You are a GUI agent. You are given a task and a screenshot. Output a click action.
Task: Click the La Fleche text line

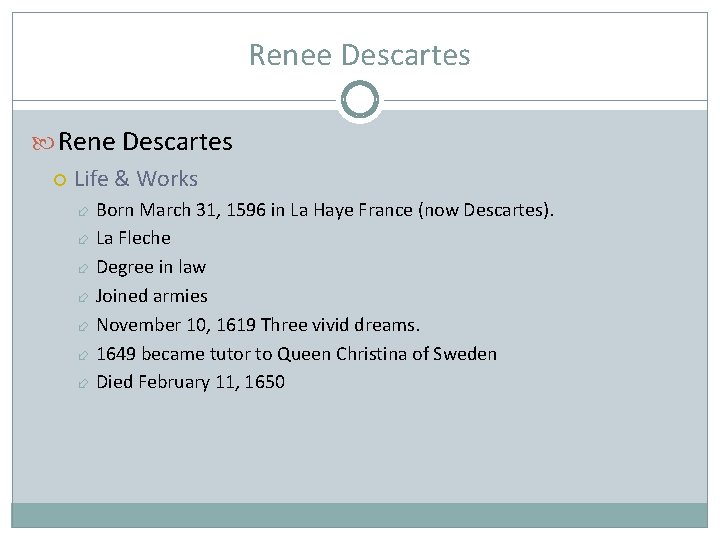(x=134, y=238)
